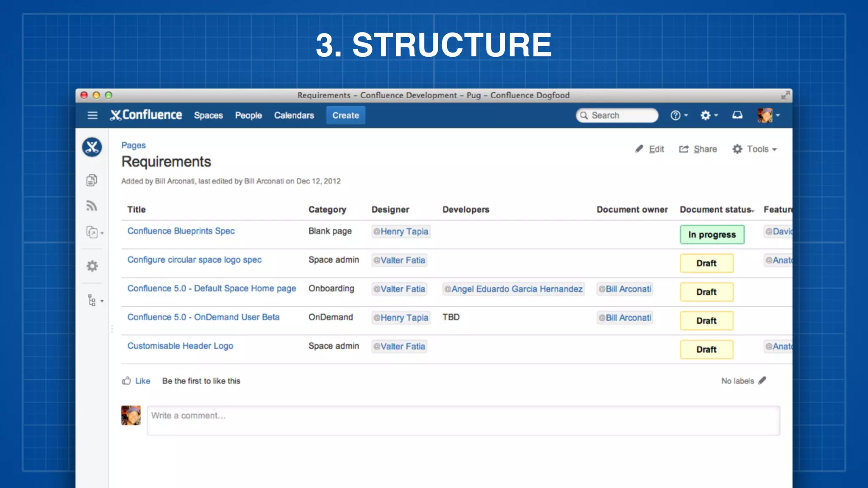Viewport: 868px width, 488px height.
Task: Click into the Write a comment field
Action: 463,421
